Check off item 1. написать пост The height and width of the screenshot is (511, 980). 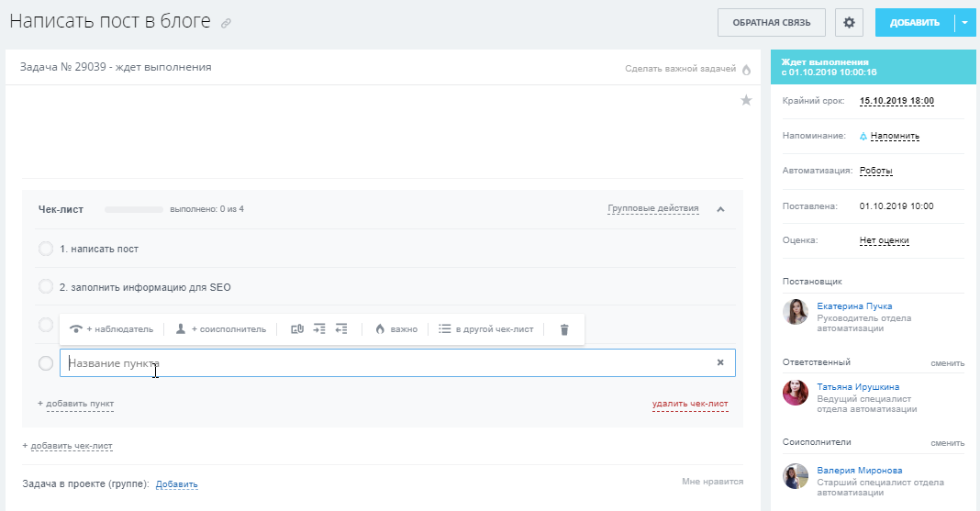[46, 249]
